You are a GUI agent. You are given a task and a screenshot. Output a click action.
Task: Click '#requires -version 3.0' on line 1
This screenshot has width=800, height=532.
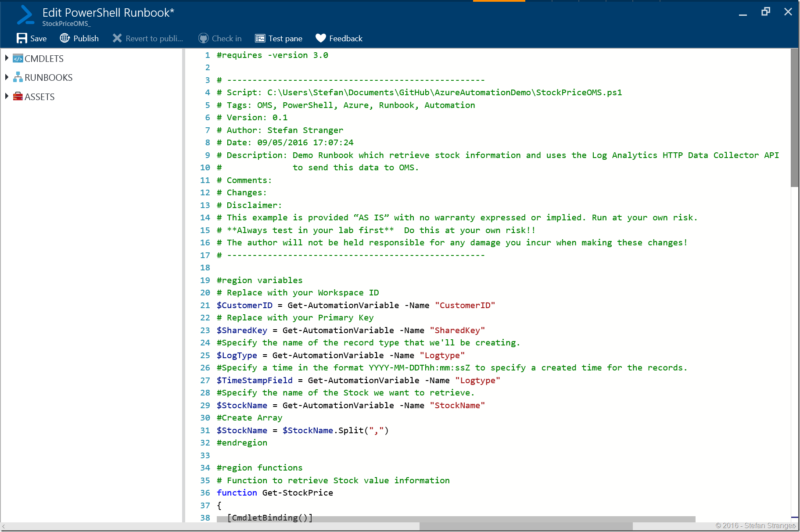coord(273,55)
